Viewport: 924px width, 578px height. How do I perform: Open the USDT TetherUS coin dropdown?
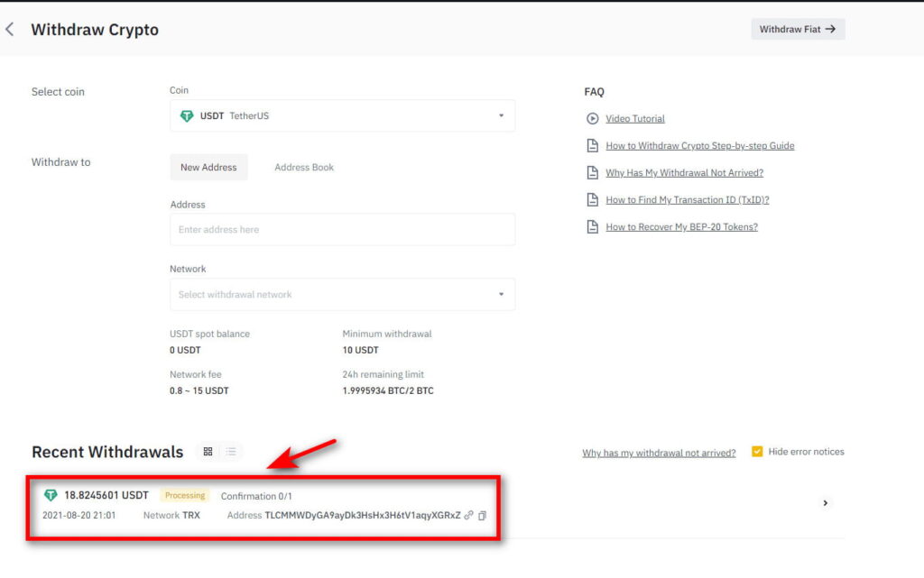tap(342, 116)
